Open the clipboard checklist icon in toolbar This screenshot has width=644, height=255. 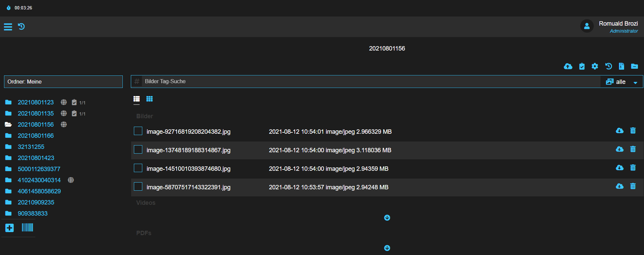582,66
